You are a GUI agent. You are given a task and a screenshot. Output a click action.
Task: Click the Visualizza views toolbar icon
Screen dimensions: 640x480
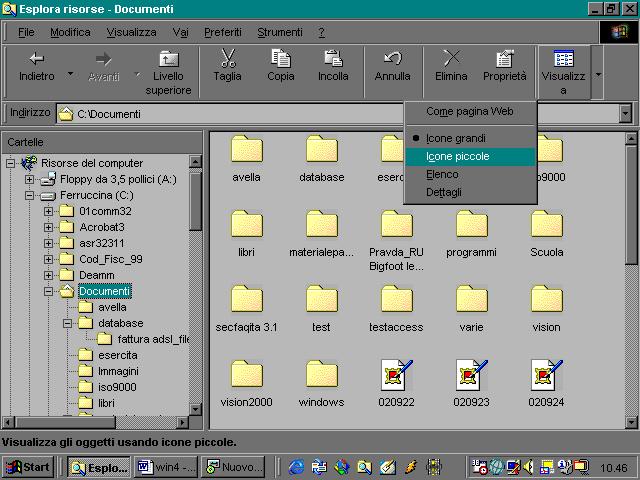click(564, 72)
